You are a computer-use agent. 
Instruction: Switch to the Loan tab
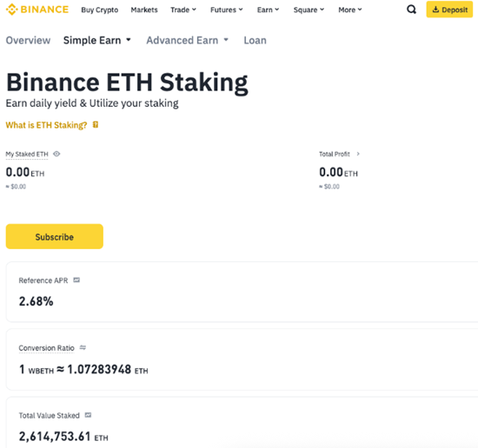coord(256,40)
